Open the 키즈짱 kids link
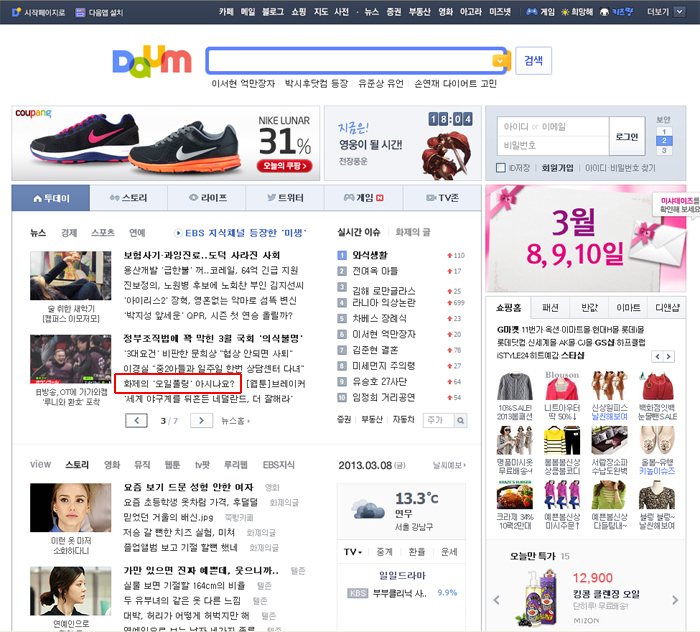The width and height of the screenshot is (700, 632). (x=616, y=12)
